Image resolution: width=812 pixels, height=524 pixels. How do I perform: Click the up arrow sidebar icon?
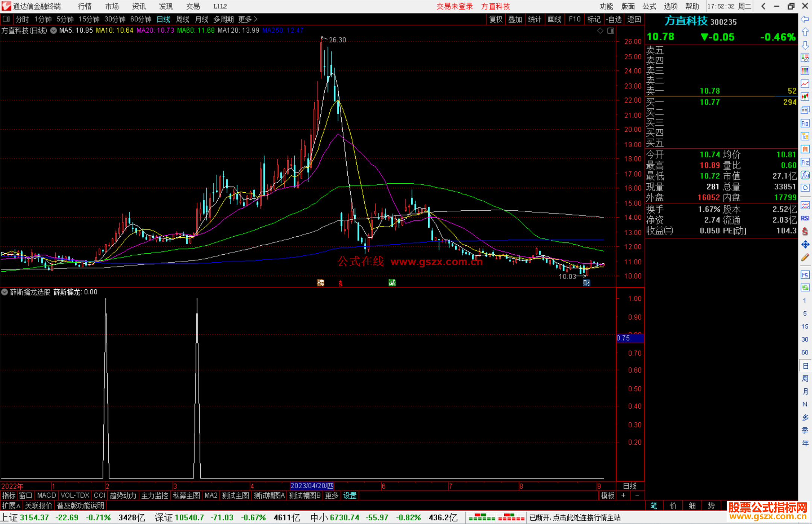(805, 32)
